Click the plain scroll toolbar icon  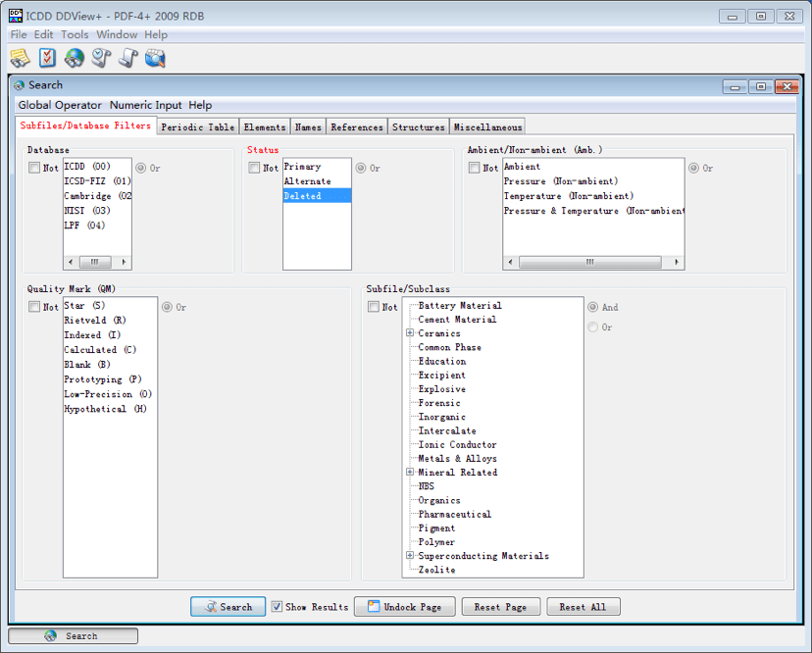(x=127, y=59)
